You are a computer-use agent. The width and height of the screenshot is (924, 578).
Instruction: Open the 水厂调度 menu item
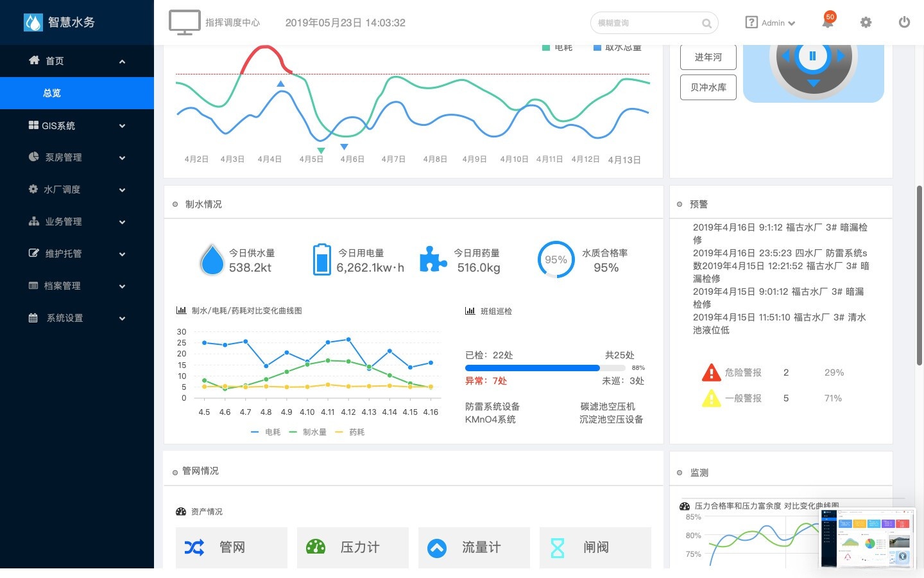[x=77, y=189]
